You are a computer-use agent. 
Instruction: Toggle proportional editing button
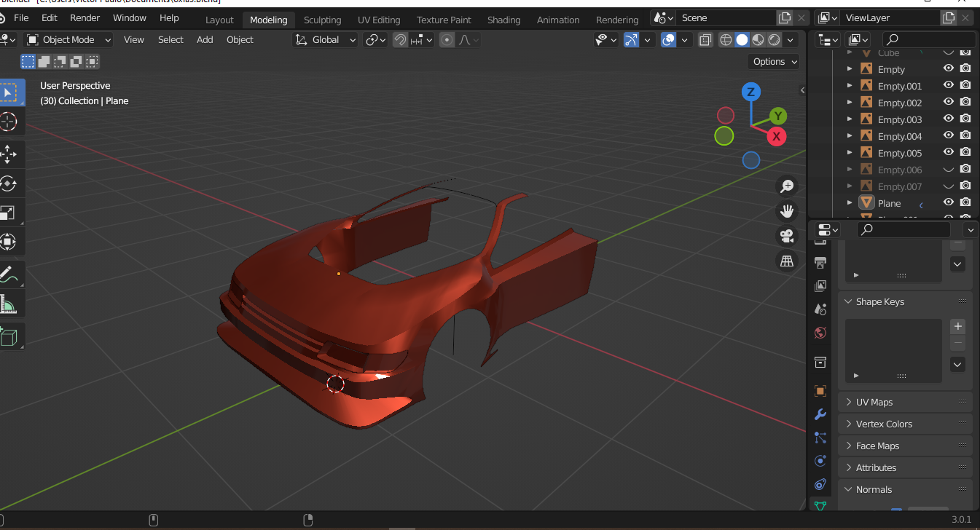[447, 40]
